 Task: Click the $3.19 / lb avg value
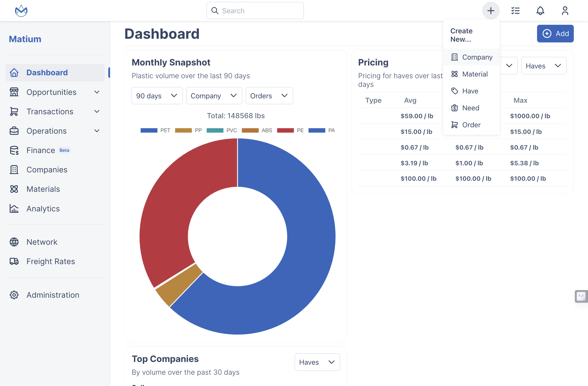point(414,163)
